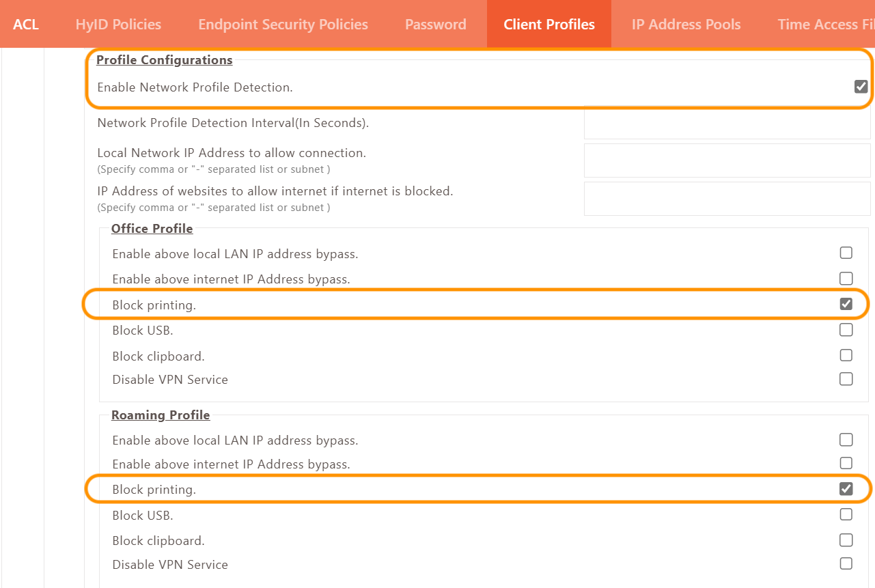Select the Client Profiles tab
This screenshot has width=875, height=588.
pos(548,25)
